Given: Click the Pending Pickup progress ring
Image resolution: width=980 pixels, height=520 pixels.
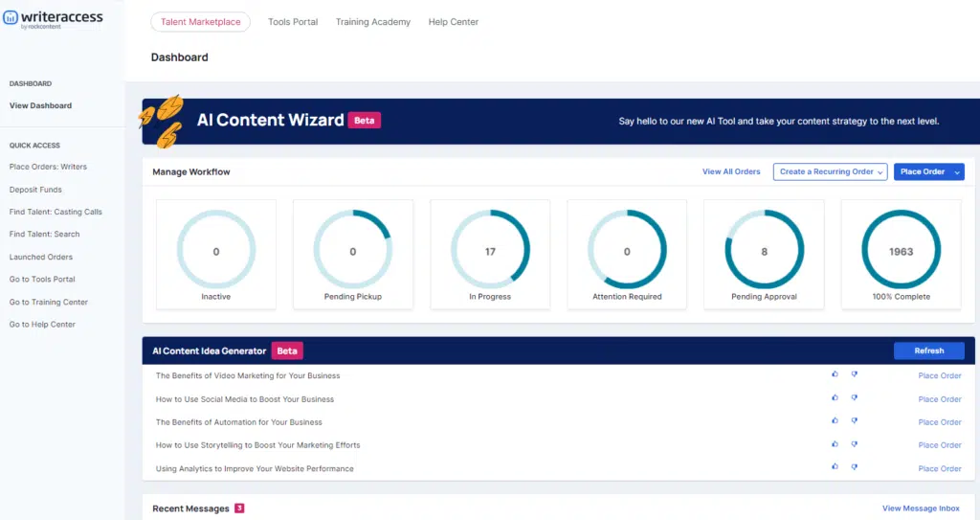Looking at the screenshot, I should coord(353,250).
